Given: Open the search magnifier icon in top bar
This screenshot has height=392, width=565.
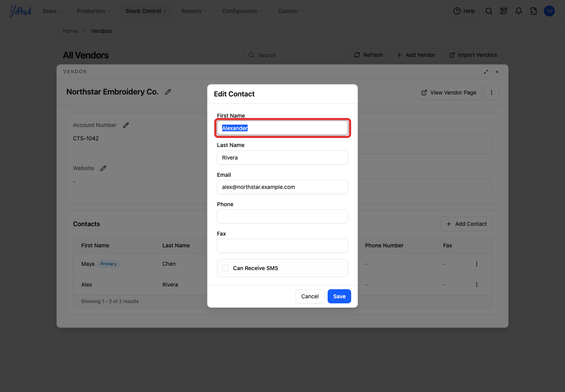Looking at the screenshot, I should (488, 11).
